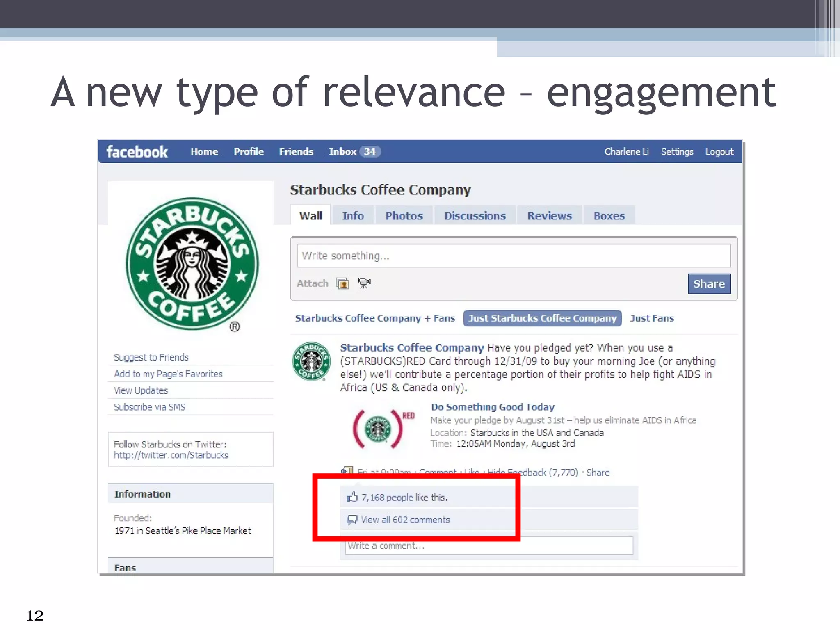This screenshot has height=630, width=840.
Task: Click Starbucks Coffee Company post author link
Action: (412, 348)
